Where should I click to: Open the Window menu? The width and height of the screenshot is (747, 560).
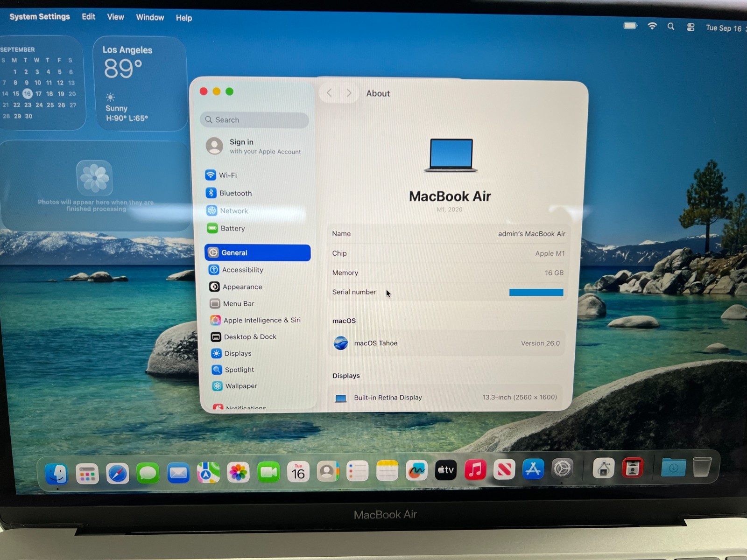click(150, 17)
